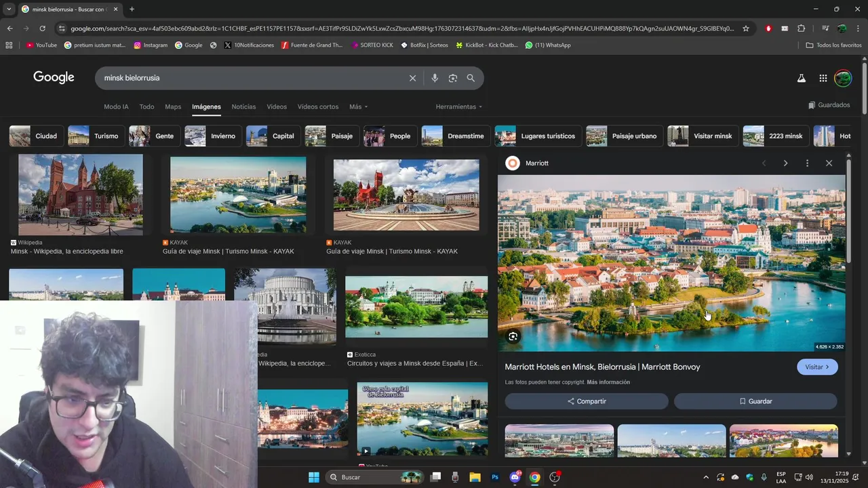Expand the Herramientas options
This screenshot has width=868, height=488.
point(458,106)
